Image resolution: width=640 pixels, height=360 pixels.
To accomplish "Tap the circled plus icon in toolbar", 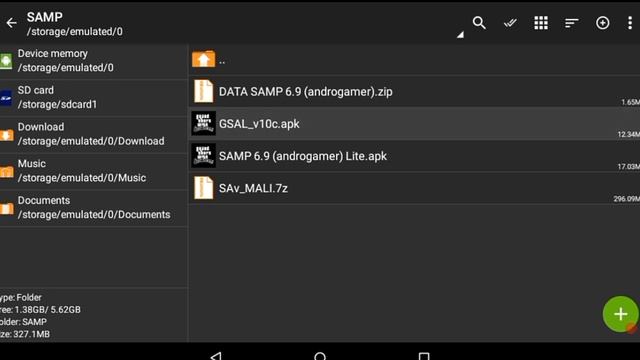I will coord(602,23).
